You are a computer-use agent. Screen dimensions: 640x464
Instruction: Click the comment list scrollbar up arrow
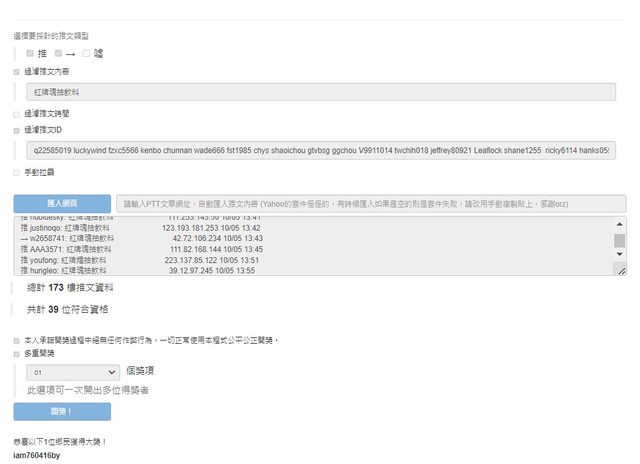[620, 224]
